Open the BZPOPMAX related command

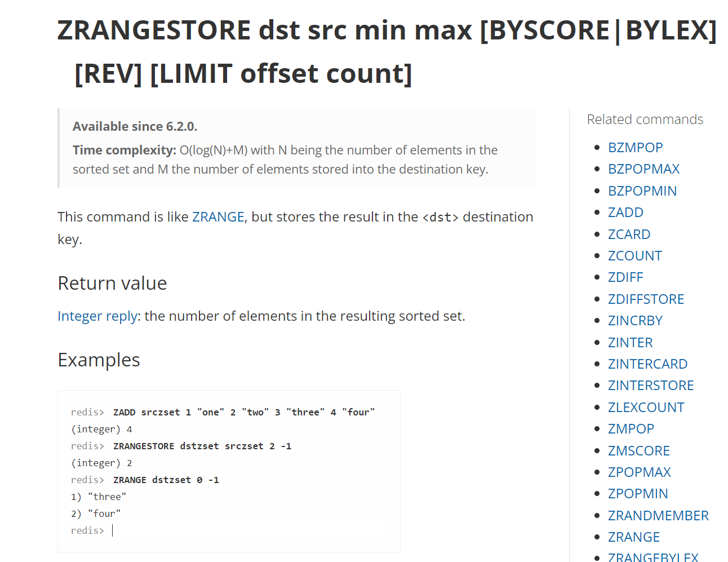(643, 169)
